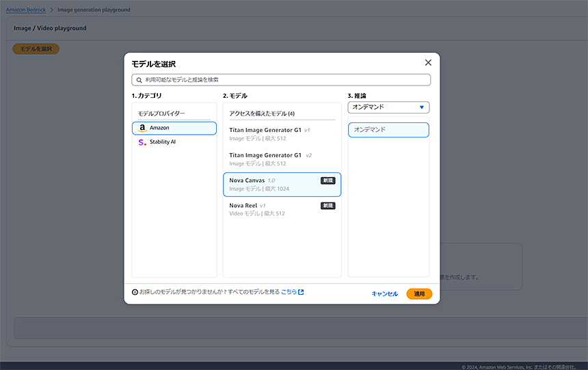588x370 pixels.
Task: Click the 3. 推論 column heading
Action: 357,96
